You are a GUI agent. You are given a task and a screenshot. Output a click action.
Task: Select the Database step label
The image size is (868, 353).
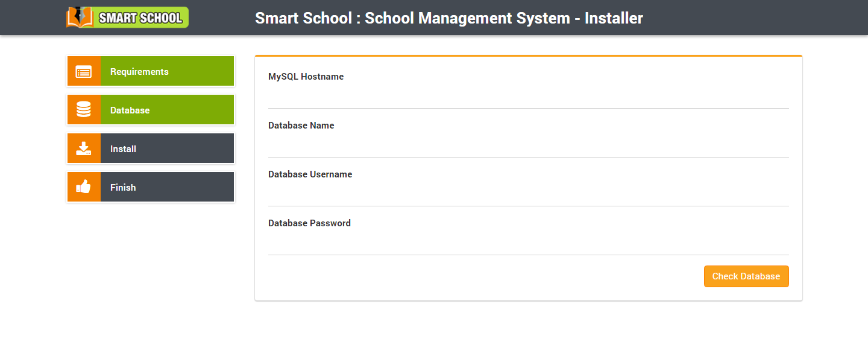click(130, 110)
